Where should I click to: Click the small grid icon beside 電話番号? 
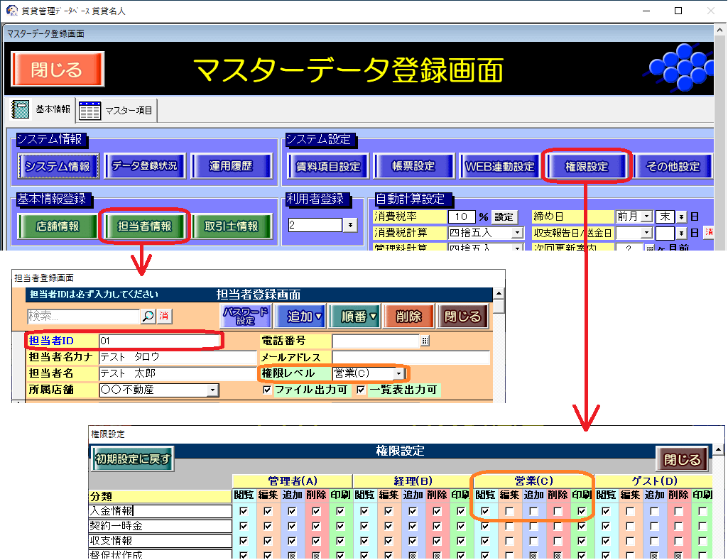[425, 341]
